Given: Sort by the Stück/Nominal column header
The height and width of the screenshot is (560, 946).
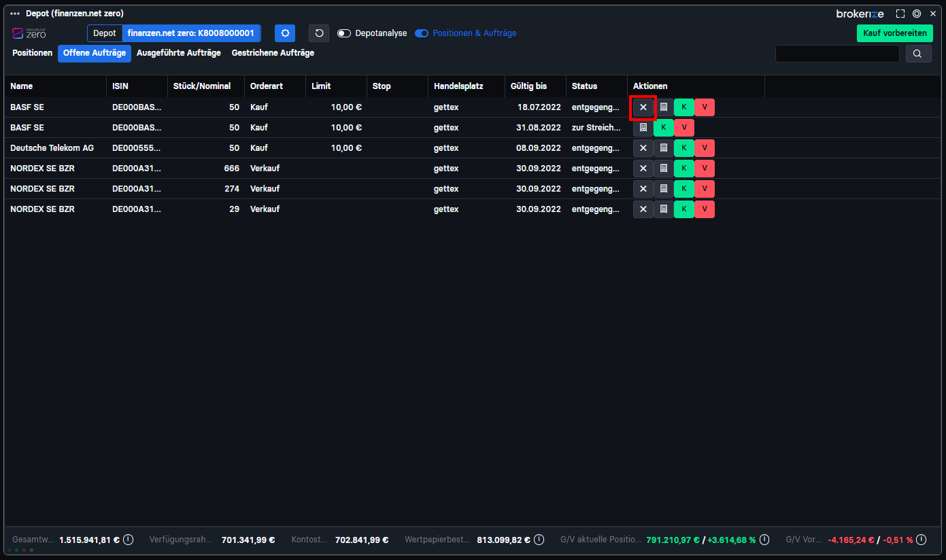Looking at the screenshot, I should click(206, 86).
